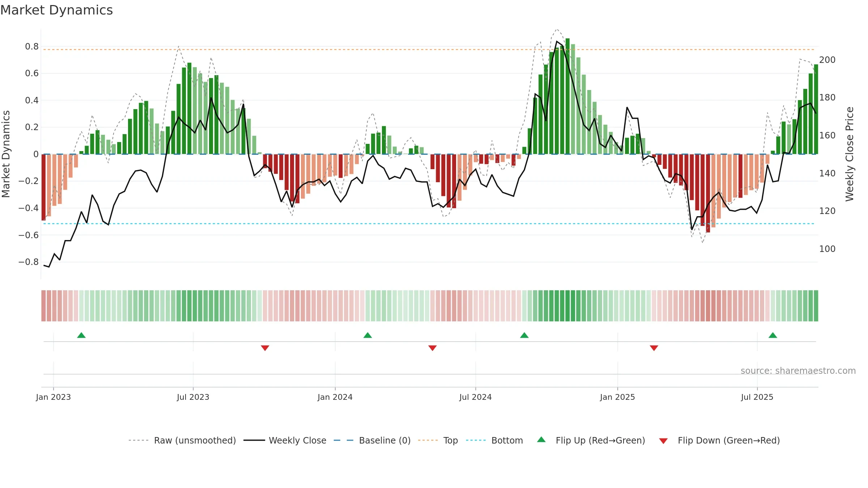This screenshot has height=488, width=868.
Task: Toggle the Top legend entry
Action: (x=438, y=440)
